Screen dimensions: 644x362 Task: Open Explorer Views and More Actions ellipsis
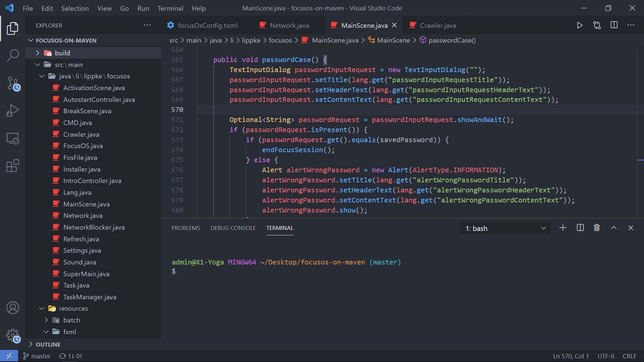(x=147, y=25)
